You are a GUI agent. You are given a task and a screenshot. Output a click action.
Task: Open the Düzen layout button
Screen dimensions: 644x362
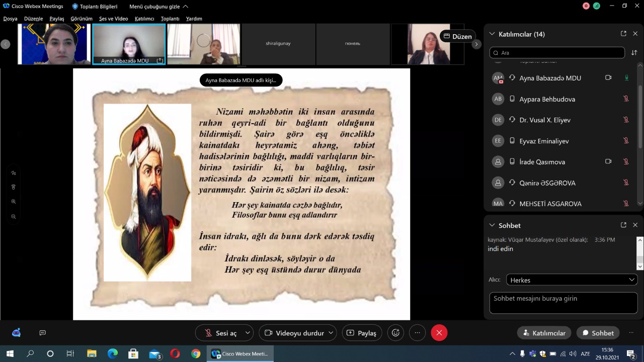point(457,36)
